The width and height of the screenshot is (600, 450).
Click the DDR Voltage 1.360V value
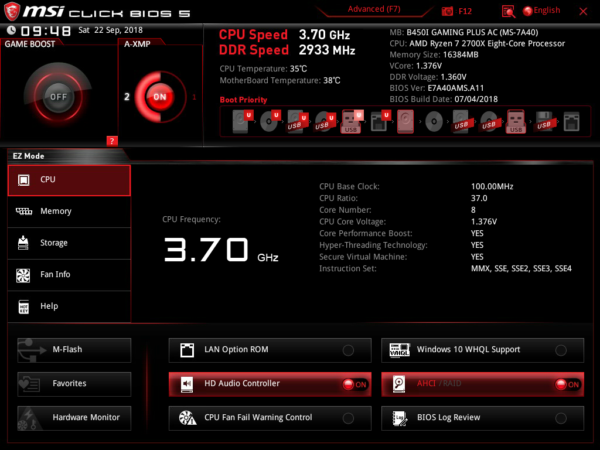tap(453, 77)
